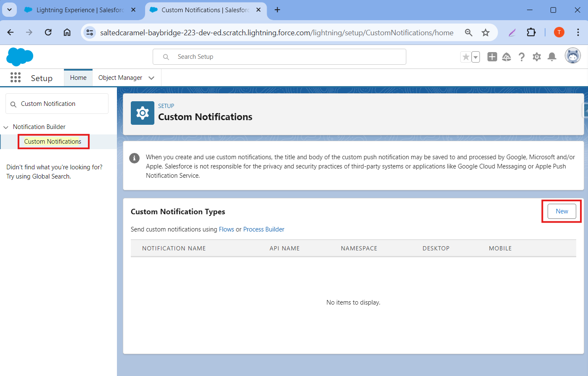This screenshot has height=376, width=588.
Task: Open Trailhead guidance icon
Action: click(506, 57)
